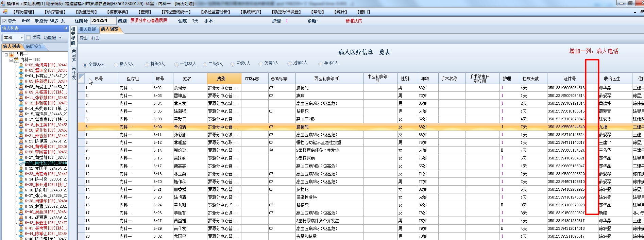Open the 路径查询统计 menu
Image resolution: width=644 pixels, height=240 pixels.
(176, 12)
